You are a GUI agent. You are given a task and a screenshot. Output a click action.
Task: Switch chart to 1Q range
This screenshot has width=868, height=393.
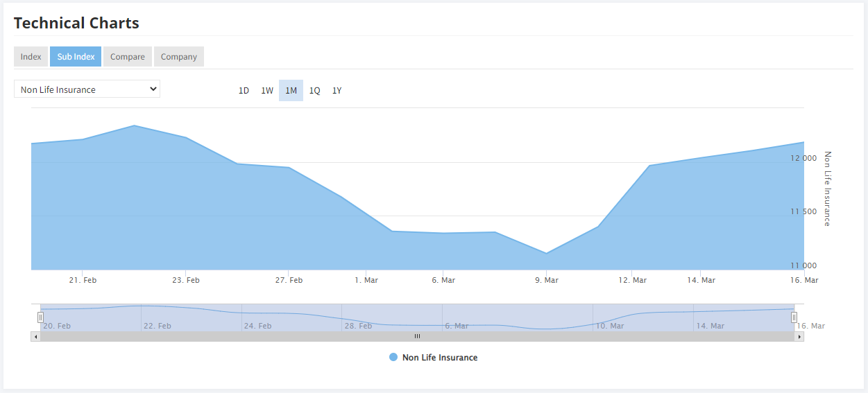point(314,91)
